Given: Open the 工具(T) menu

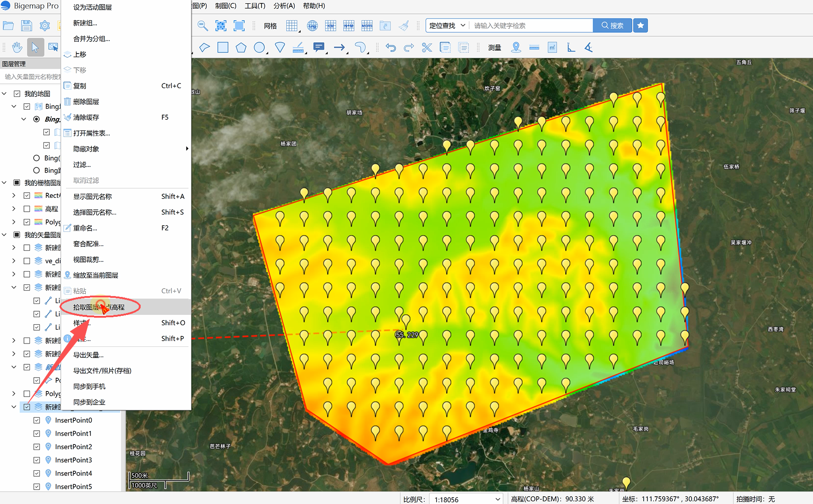Looking at the screenshot, I should click(255, 6).
